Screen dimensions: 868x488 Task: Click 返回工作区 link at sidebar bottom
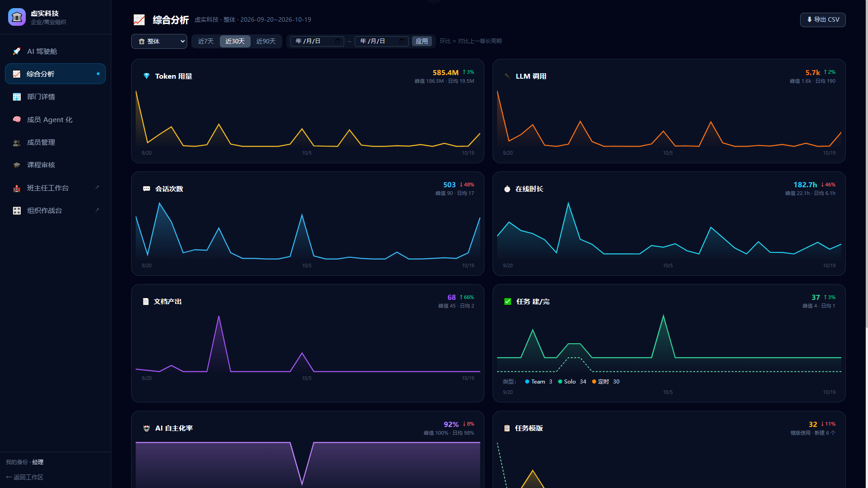point(25,477)
